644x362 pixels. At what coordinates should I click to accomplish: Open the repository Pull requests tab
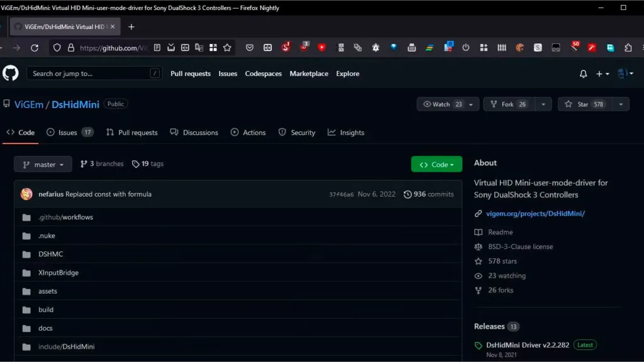click(x=132, y=133)
